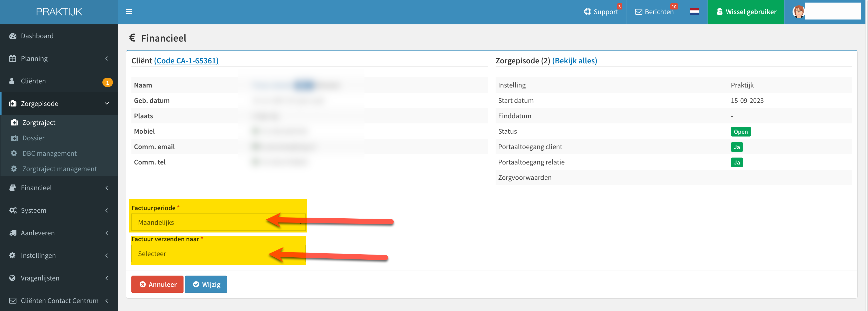
Task: Click the Einddatum row label
Action: click(515, 116)
